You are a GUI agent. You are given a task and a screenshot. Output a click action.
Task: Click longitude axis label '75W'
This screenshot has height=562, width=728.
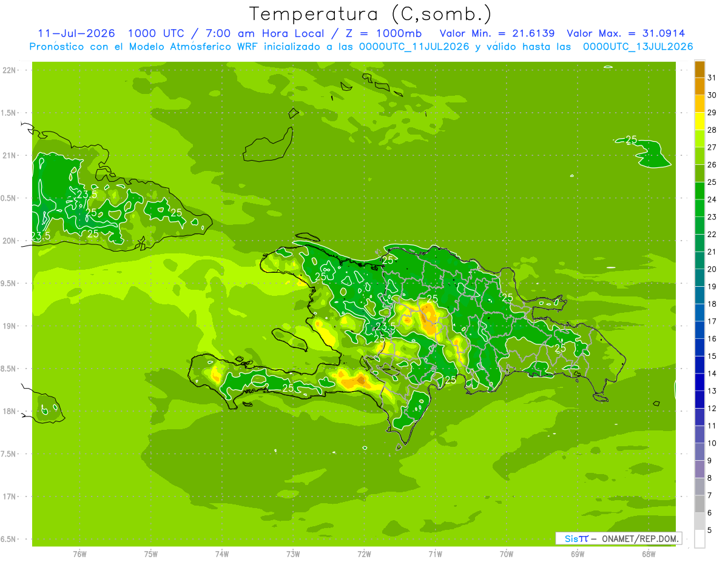[x=151, y=554]
